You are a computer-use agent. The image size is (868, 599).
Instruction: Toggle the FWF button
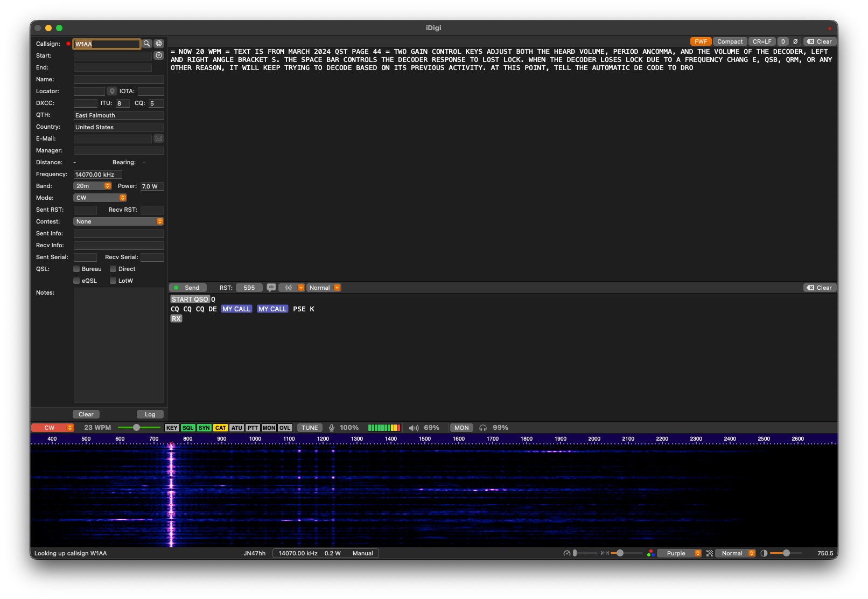[x=701, y=41]
